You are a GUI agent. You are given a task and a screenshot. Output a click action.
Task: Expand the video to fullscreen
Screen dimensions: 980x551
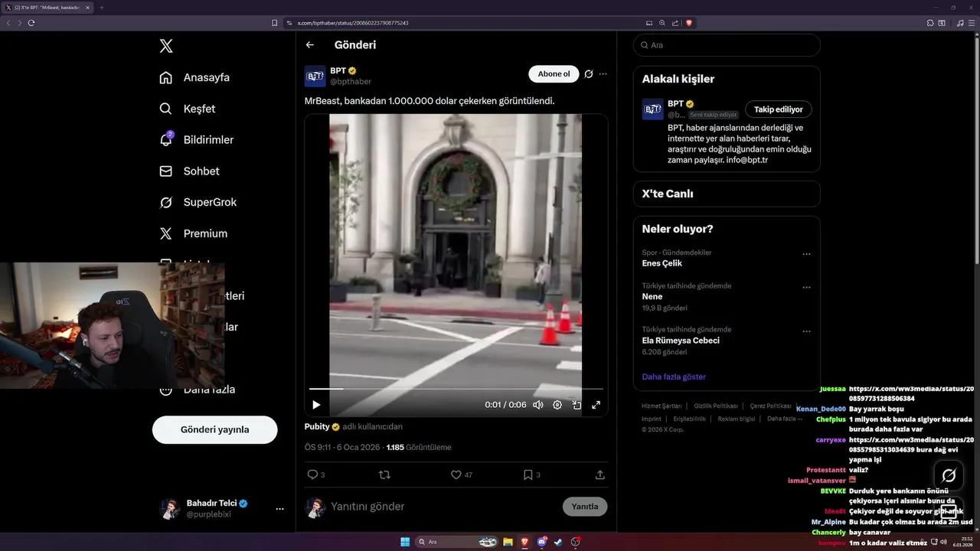pos(596,405)
